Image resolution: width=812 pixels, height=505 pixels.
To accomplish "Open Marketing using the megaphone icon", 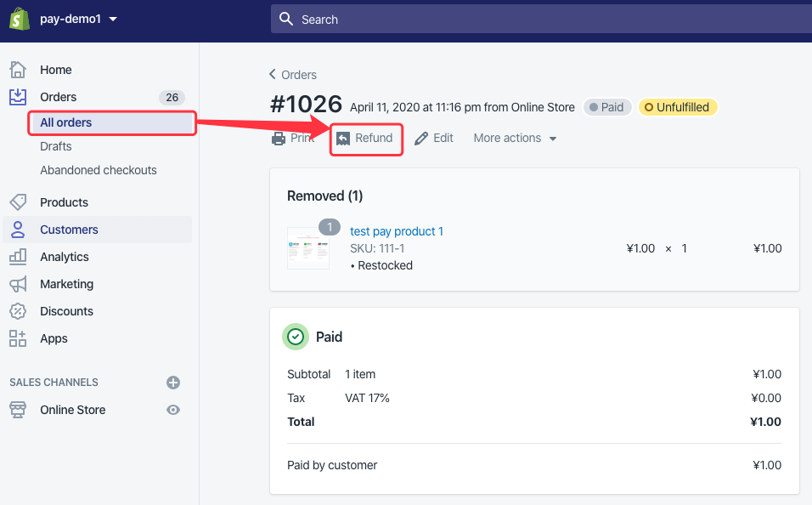I will pos(17,283).
